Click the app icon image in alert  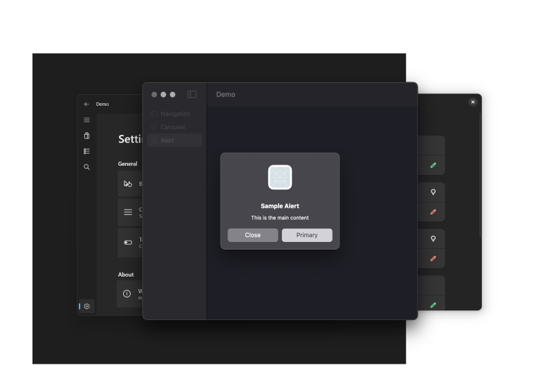point(280,178)
